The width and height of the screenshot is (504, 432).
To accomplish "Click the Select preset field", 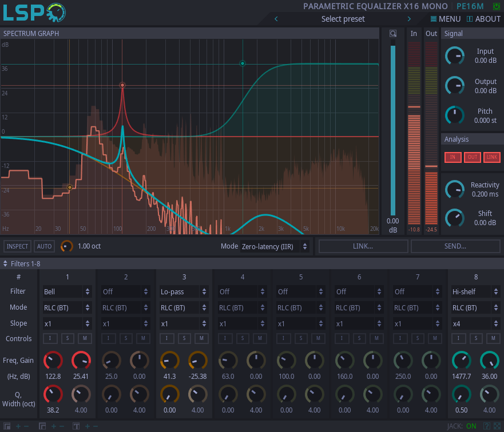I will (x=343, y=19).
